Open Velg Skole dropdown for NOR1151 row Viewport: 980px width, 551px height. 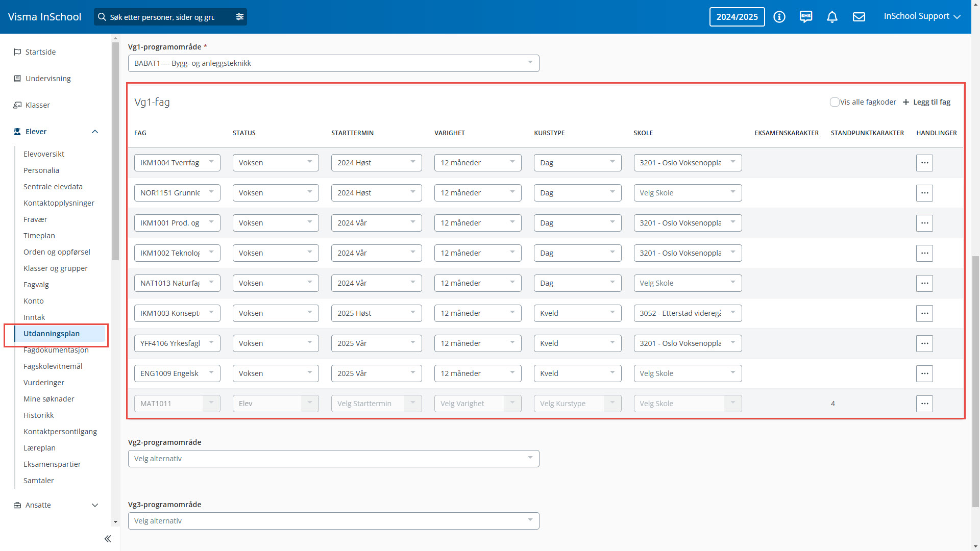pos(687,193)
